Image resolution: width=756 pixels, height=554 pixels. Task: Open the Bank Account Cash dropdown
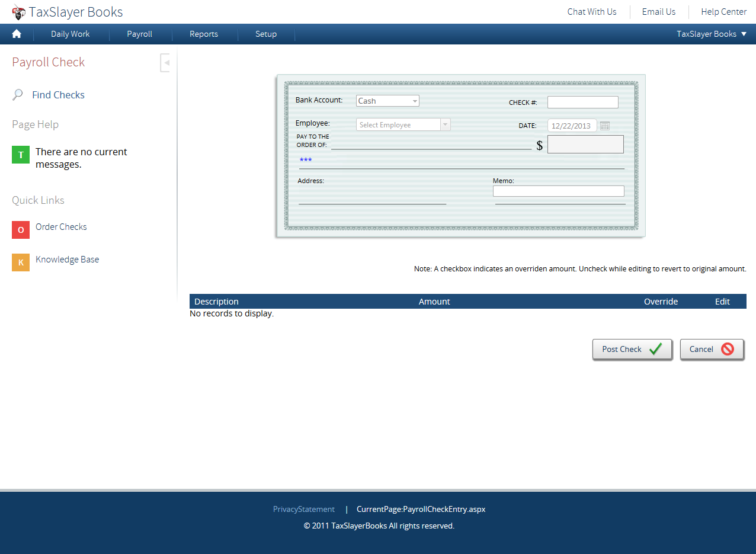click(387, 101)
